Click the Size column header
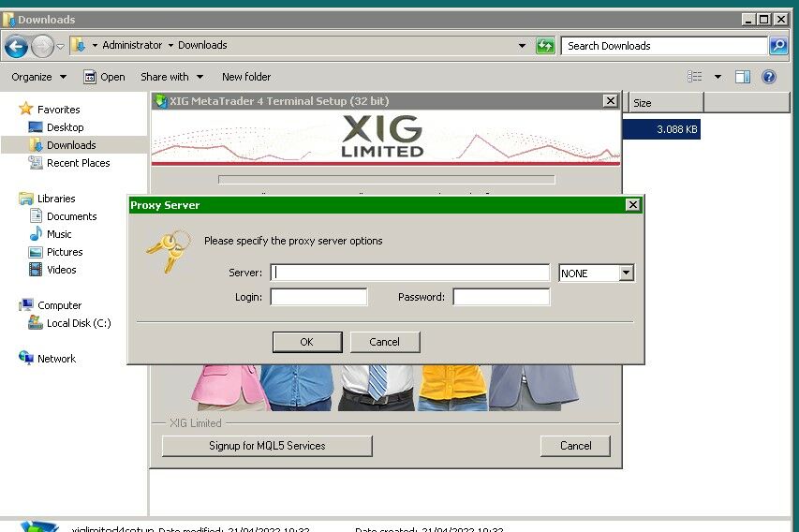The height and width of the screenshot is (532, 799). click(x=666, y=103)
